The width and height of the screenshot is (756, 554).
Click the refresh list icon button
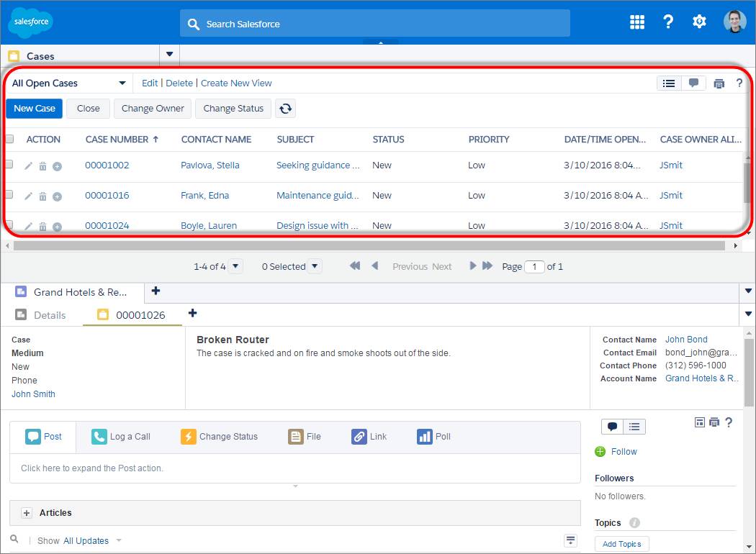click(285, 109)
